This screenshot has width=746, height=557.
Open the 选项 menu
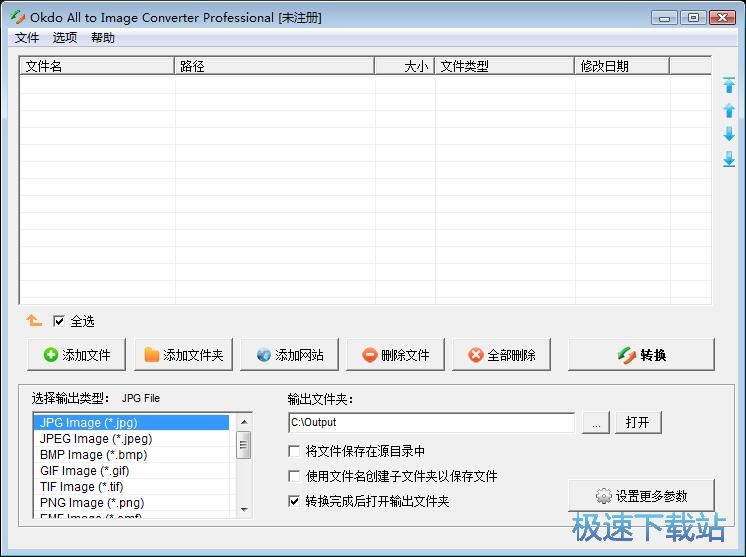coord(65,38)
